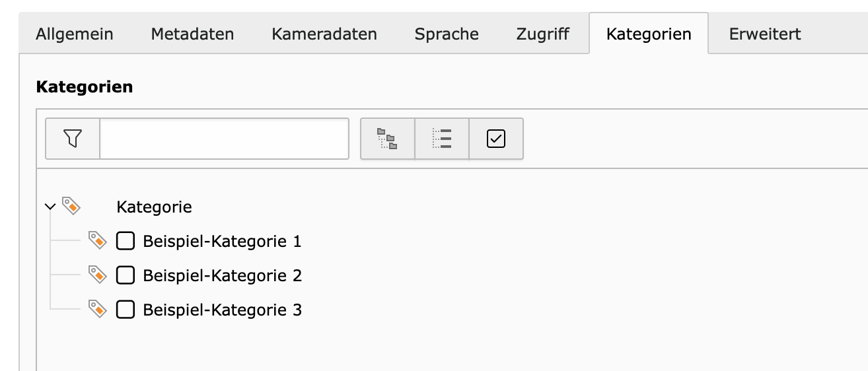Image resolution: width=868 pixels, height=371 pixels.
Task: Switch to the Metadaten tab
Action: click(192, 34)
